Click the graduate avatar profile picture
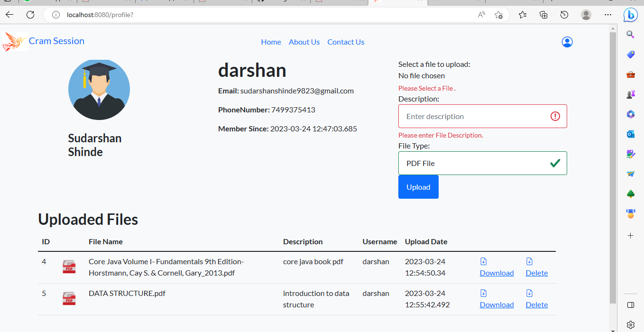Viewport: 644px width, 332px height. click(99, 90)
